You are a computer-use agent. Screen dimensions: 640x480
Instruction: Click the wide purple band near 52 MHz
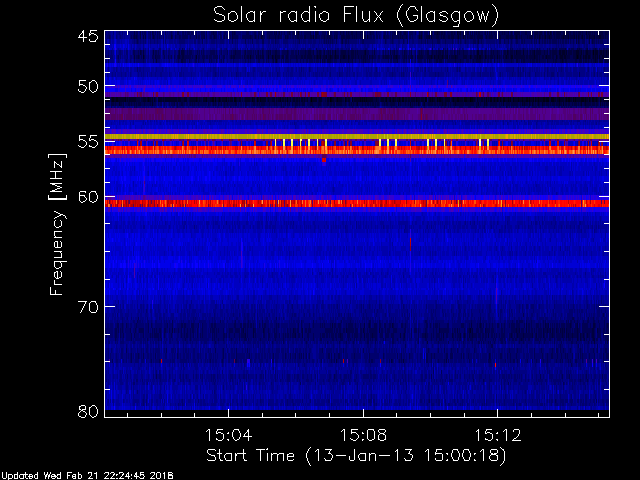(x=357, y=114)
